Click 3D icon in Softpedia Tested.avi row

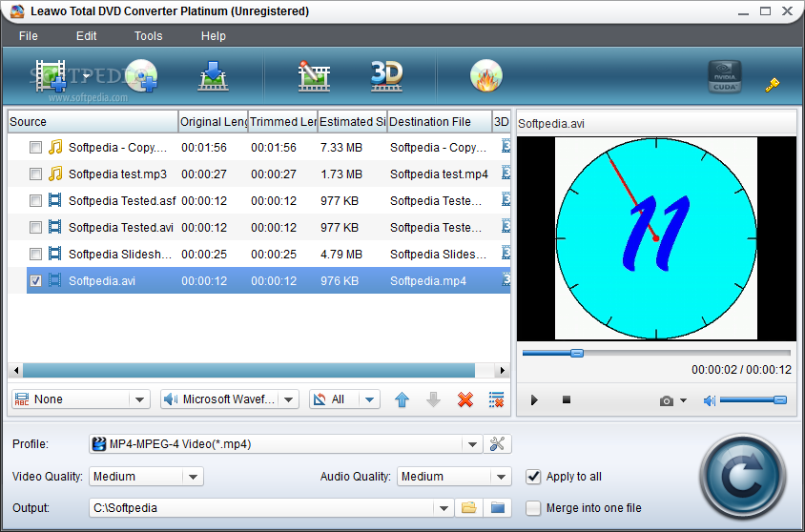[x=506, y=226]
